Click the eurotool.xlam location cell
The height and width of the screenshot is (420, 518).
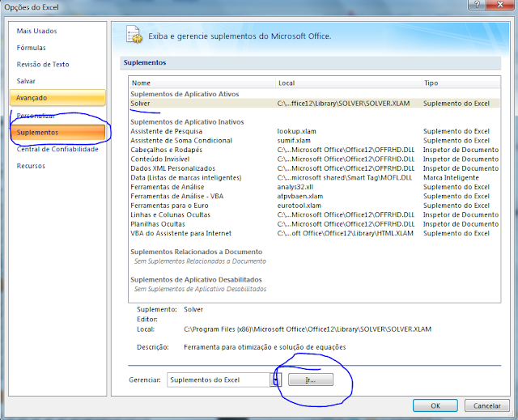(299, 206)
